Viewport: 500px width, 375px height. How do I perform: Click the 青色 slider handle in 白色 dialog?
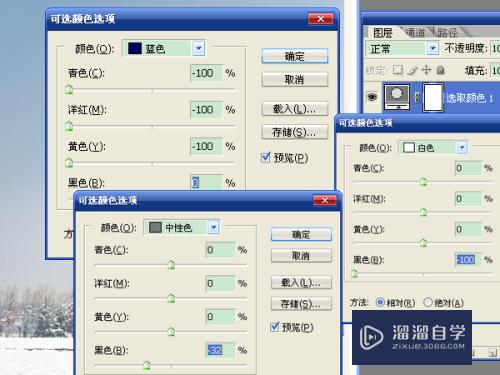[x=423, y=182]
